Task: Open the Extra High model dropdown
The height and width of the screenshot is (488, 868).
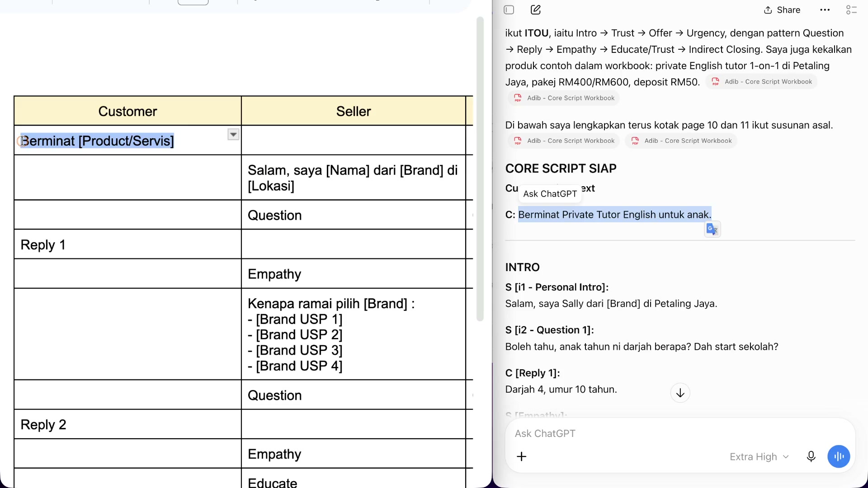Action: coord(759,457)
